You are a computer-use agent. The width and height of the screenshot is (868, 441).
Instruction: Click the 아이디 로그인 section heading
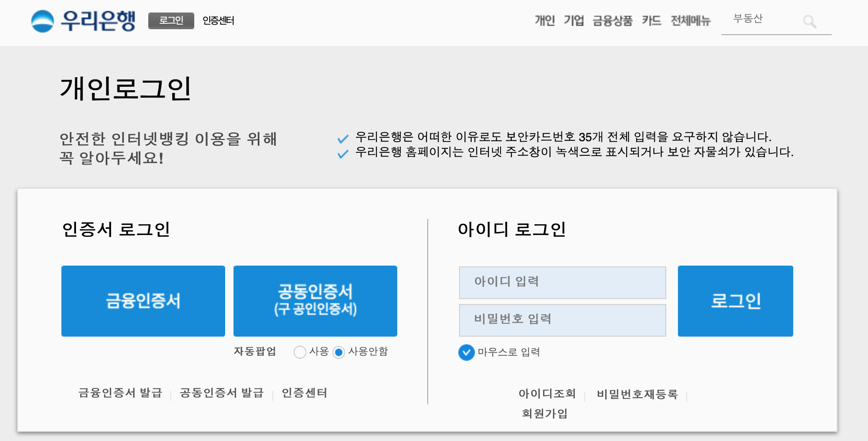(x=512, y=229)
